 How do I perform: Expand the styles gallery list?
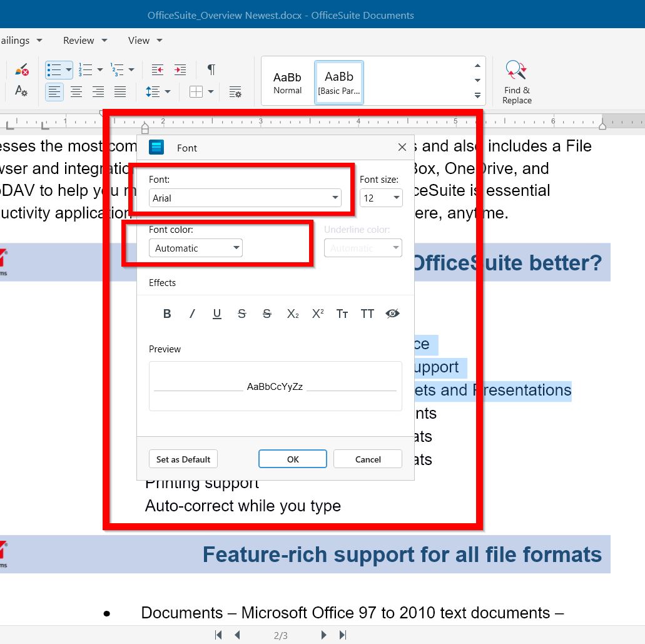pyautogui.click(x=477, y=96)
